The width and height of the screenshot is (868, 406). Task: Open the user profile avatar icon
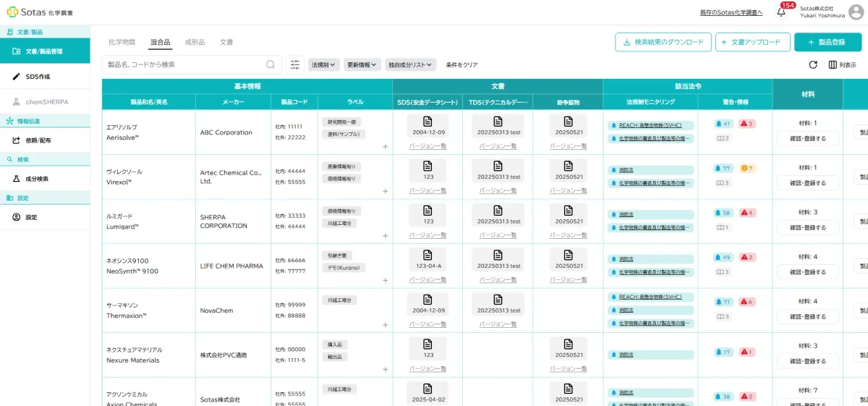(856, 12)
